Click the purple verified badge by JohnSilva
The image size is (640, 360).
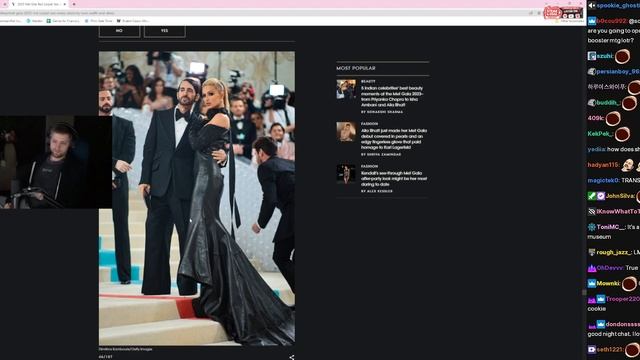pos(600,196)
